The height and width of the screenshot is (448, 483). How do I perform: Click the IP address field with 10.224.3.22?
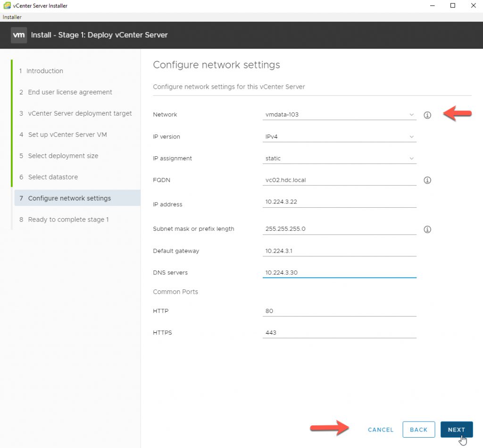(340, 202)
